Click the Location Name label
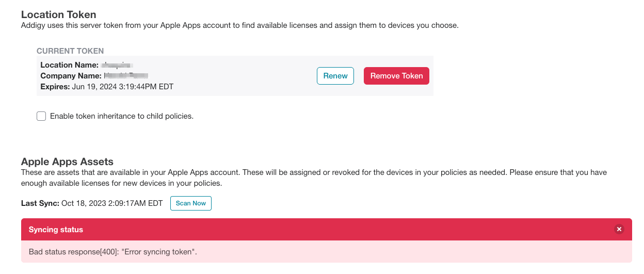This screenshot has width=644, height=274. coord(69,65)
